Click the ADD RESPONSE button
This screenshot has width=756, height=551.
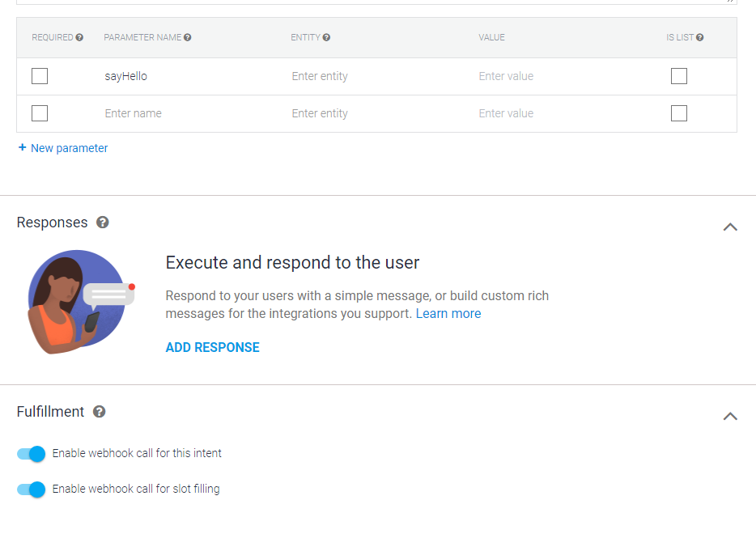pos(212,348)
